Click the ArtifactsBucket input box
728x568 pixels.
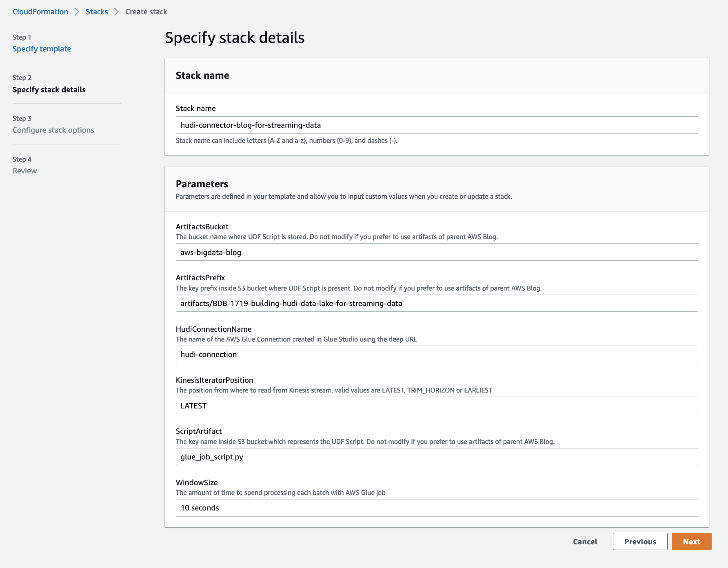437,252
